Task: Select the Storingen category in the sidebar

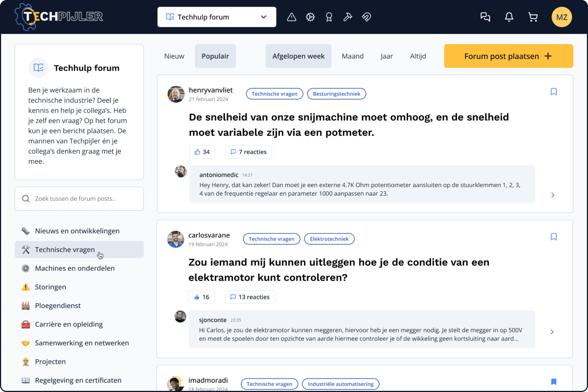Action: tap(51, 287)
